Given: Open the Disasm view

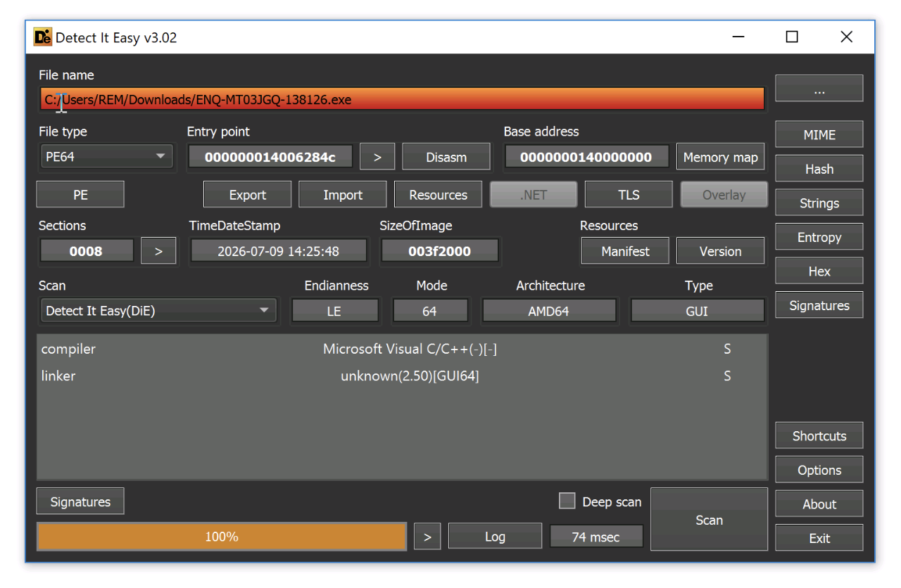Looking at the screenshot, I should pos(446,157).
